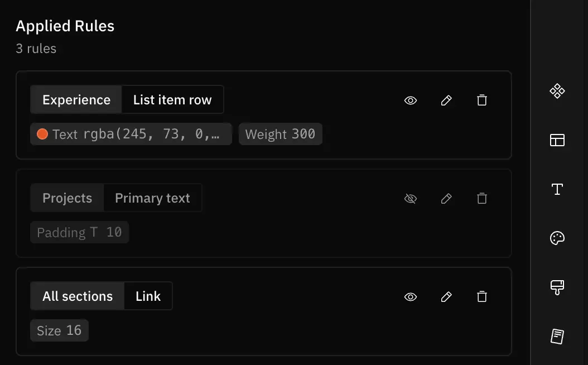Image resolution: width=588 pixels, height=365 pixels.
Task: Open the components icon in right sidebar
Action: [557, 91]
